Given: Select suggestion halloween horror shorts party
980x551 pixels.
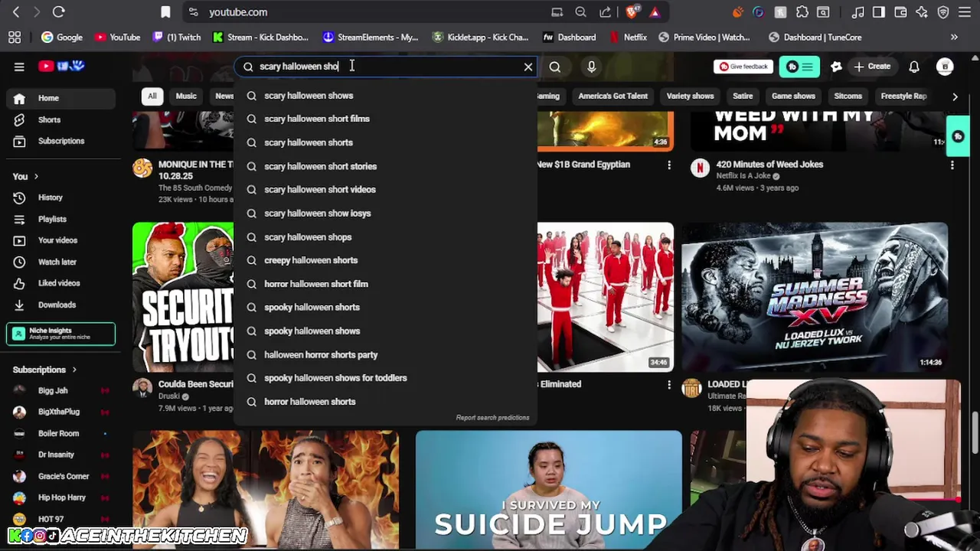Looking at the screenshot, I should (x=385, y=354).
